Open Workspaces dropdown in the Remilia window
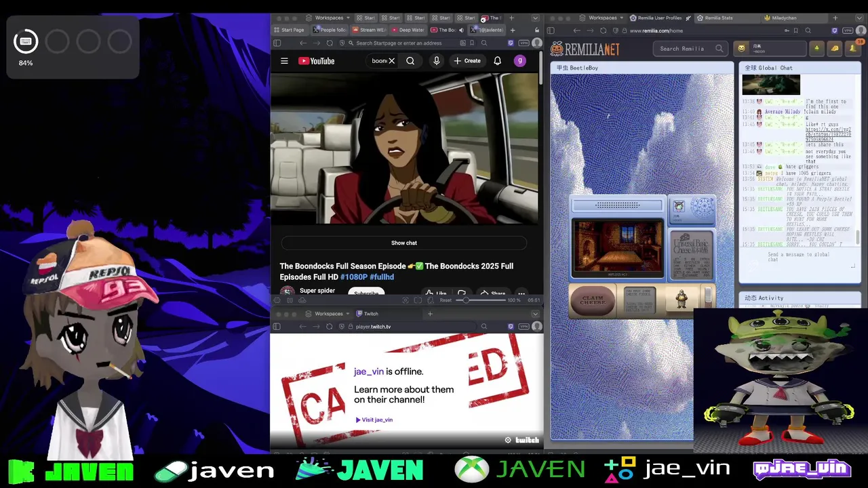Viewport: 868px width, 488px height. coord(603,18)
